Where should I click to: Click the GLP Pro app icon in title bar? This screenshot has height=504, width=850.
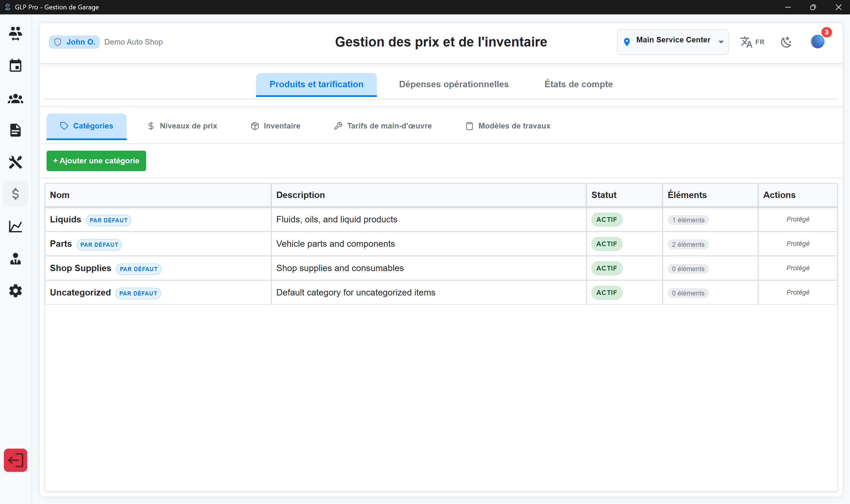point(7,7)
